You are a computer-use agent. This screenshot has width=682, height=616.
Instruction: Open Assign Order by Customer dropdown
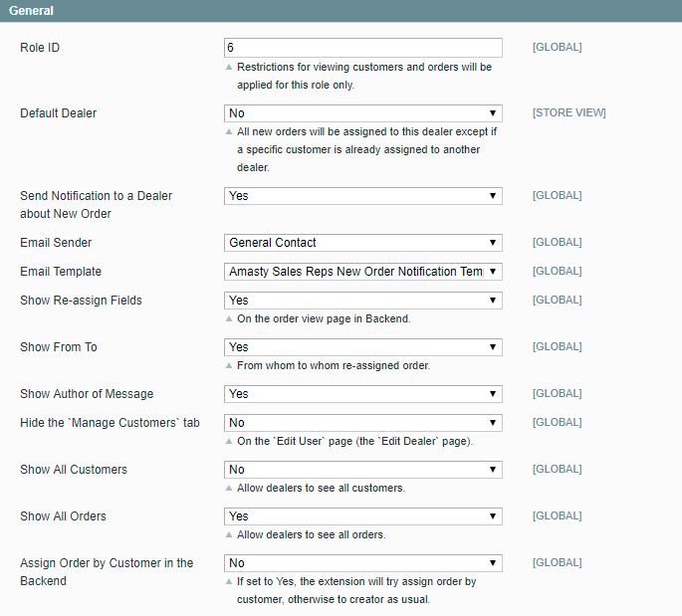click(x=362, y=563)
